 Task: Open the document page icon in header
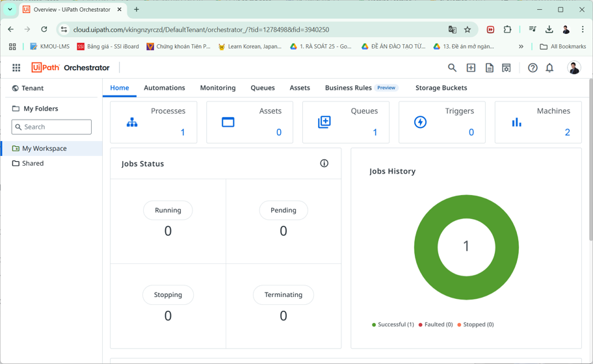point(490,68)
